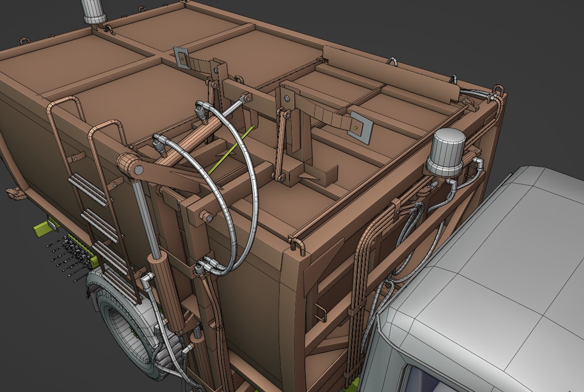The width and height of the screenshot is (584, 392).
Task: Select the white cylinder at the top-left corner
Action: 94,10
